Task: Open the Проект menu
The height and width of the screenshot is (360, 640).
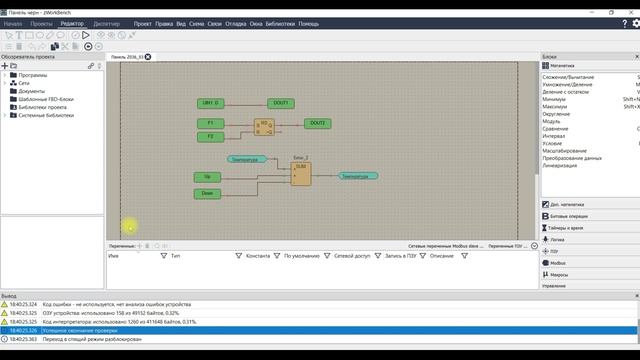Action: (x=142, y=24)
